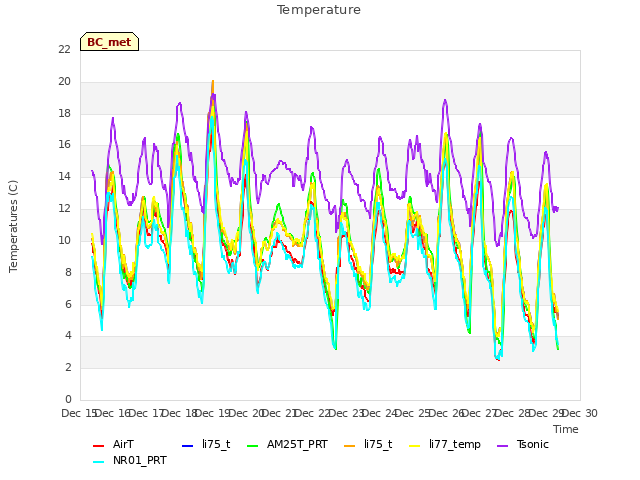Click the 'Dec 30' x-axis date label
Screen dimensions: 640x480
[x=580, y=413]
